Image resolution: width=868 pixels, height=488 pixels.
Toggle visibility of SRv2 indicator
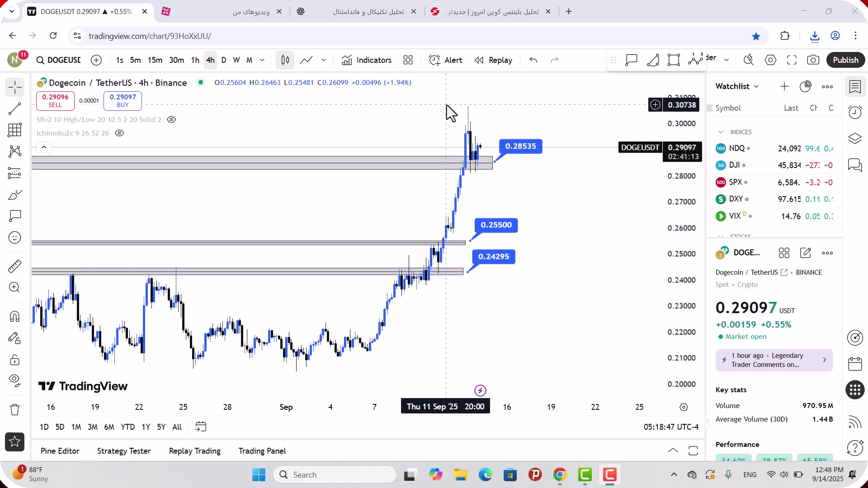171,120
